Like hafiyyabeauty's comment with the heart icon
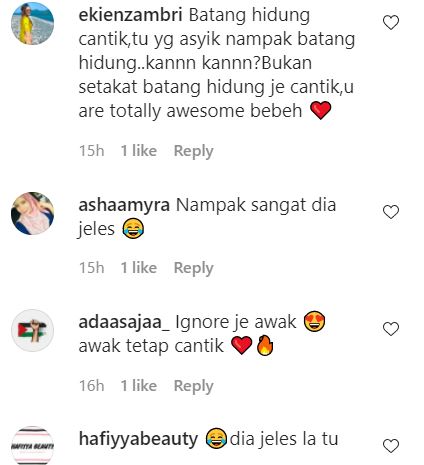 (391, 446)
